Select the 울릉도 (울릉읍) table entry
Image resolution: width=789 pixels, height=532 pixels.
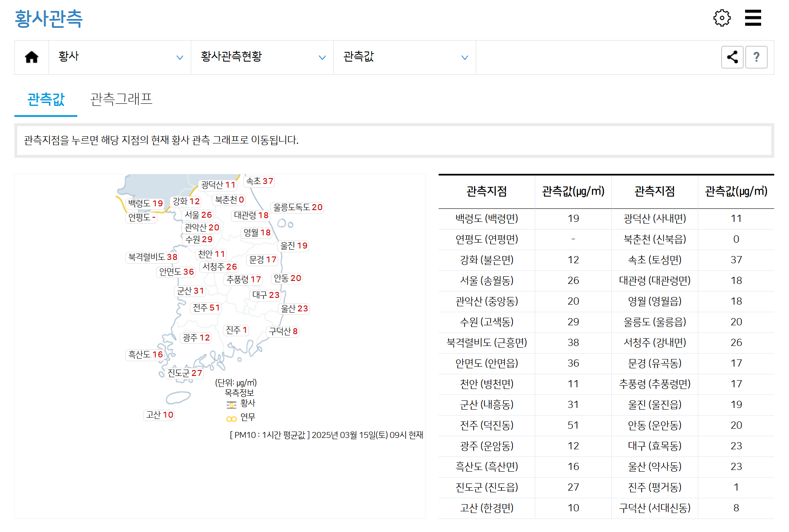[654, 322]
